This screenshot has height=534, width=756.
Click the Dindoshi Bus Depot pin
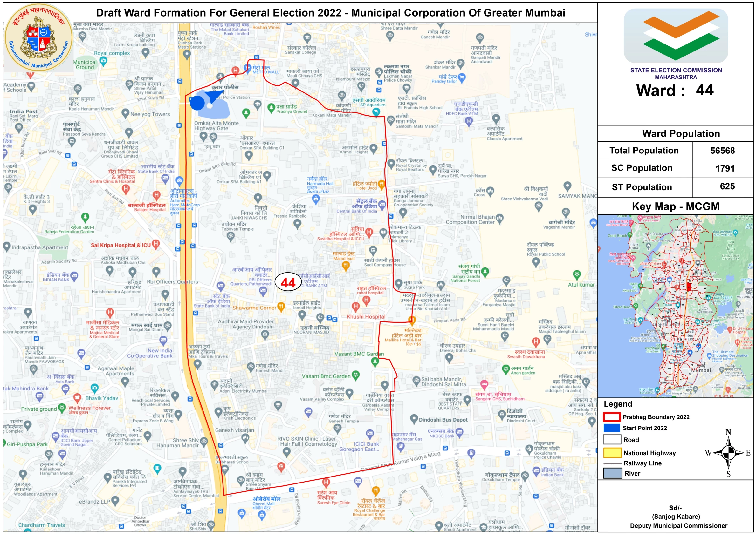click(414, 419)
